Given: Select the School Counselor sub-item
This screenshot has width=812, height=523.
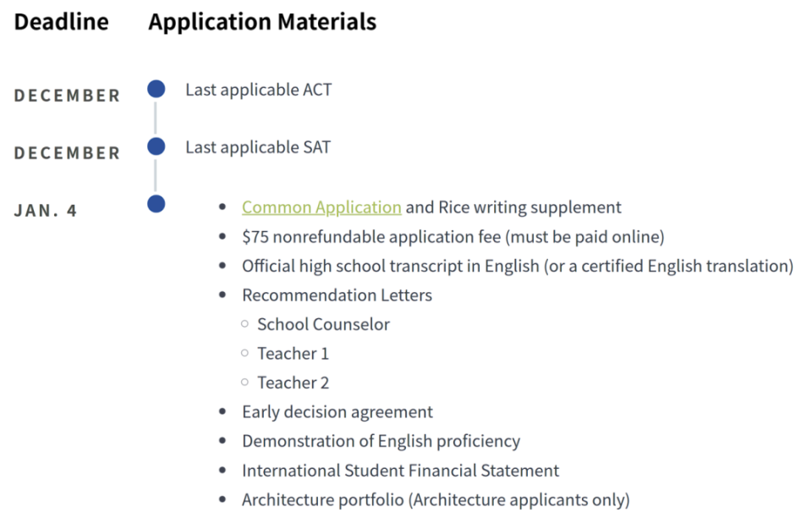Looking at the screenshot, I should (323, 324).
